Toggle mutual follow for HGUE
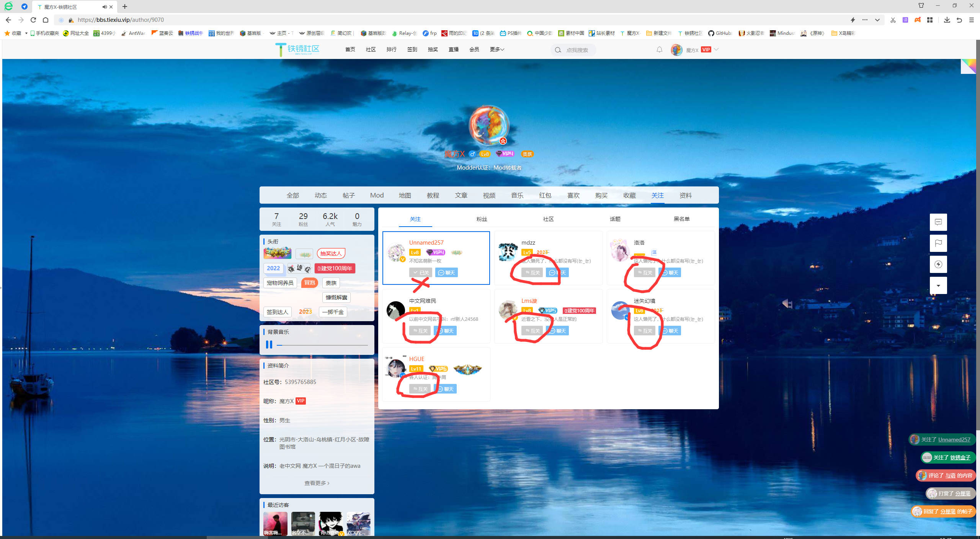This screenshot has width=980, height=539. [x=420, y=389]
